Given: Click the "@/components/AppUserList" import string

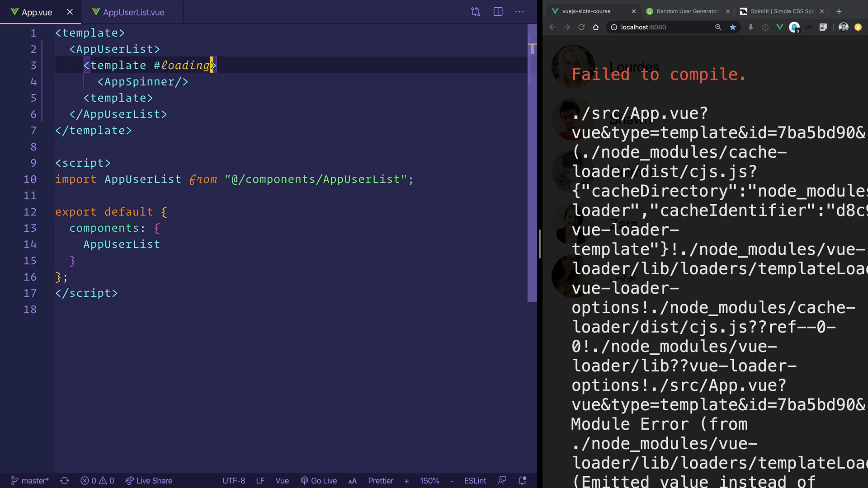Looking at the screenshot, I should [x=316, y=179].
